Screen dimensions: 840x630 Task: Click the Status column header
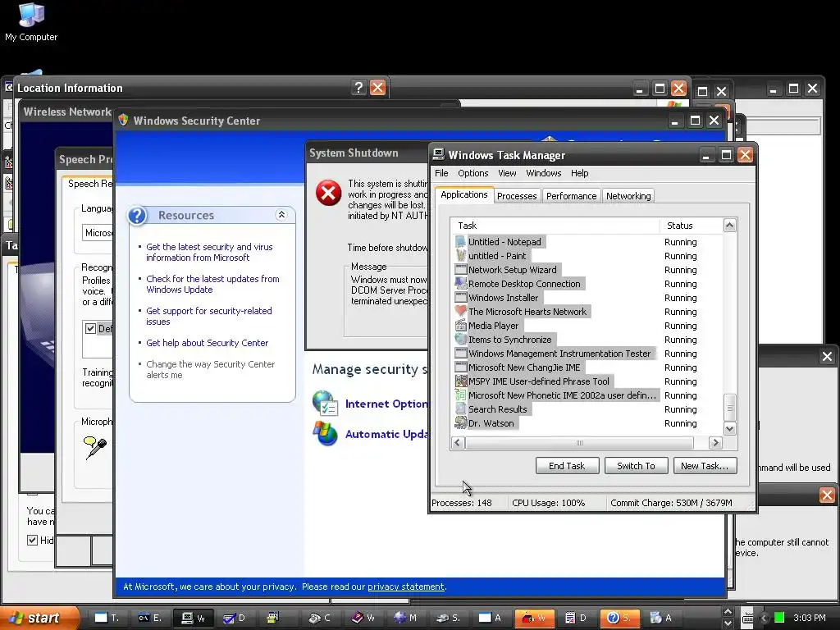691,226
